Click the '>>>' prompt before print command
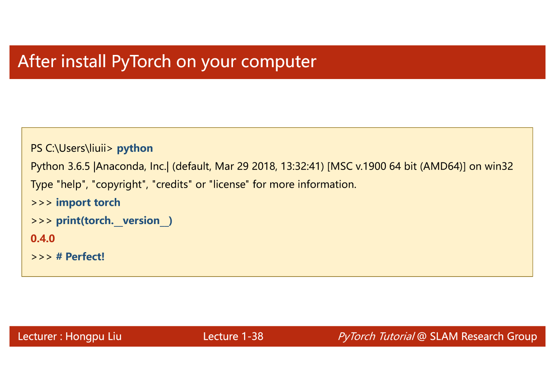555x392 pixels. [x=42, y=221]
